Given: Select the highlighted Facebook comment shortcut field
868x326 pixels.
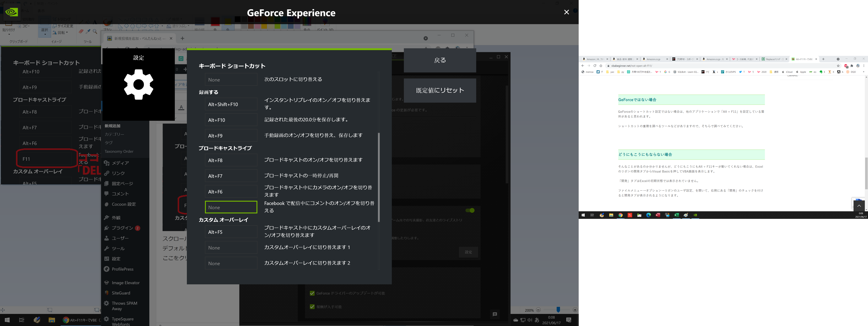Looking at the screenshot, I should coord(231,207).
